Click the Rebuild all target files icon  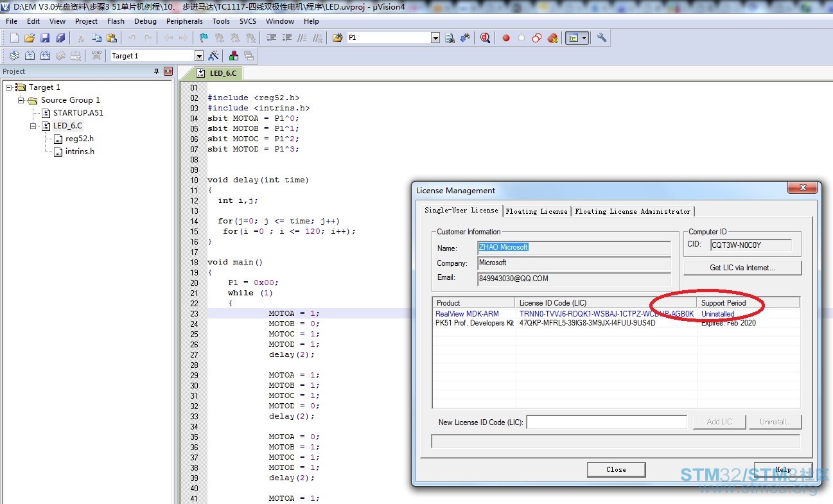coord(45,56)
